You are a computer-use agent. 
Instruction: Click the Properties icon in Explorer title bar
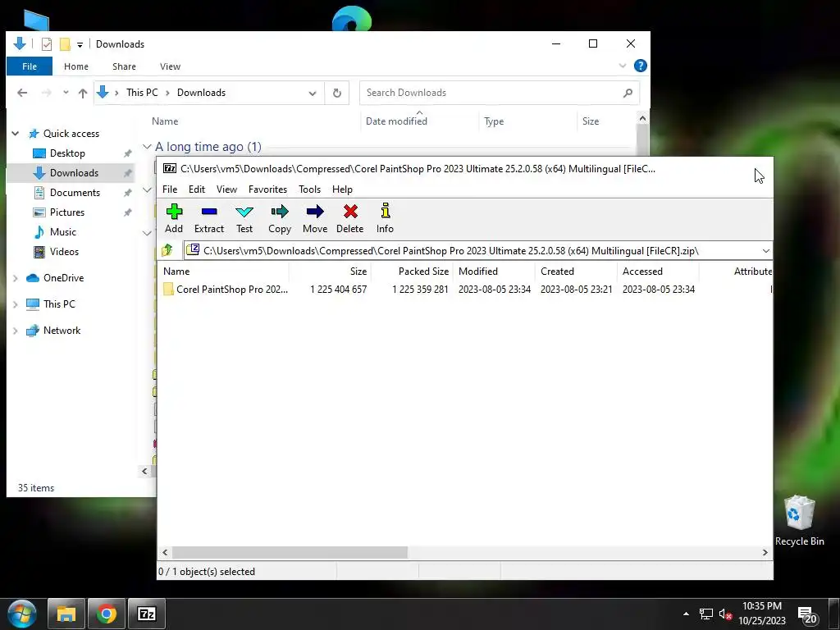(47, 44)
